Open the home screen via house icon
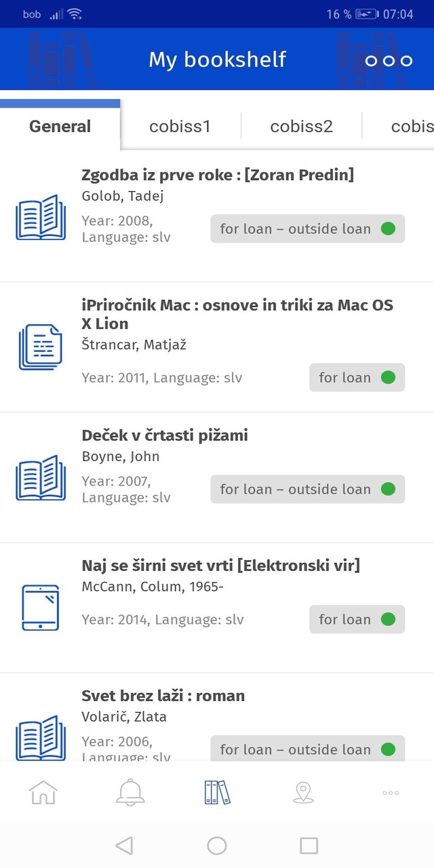The height and width of the screenshot is (868, 434). pos(43,792)
